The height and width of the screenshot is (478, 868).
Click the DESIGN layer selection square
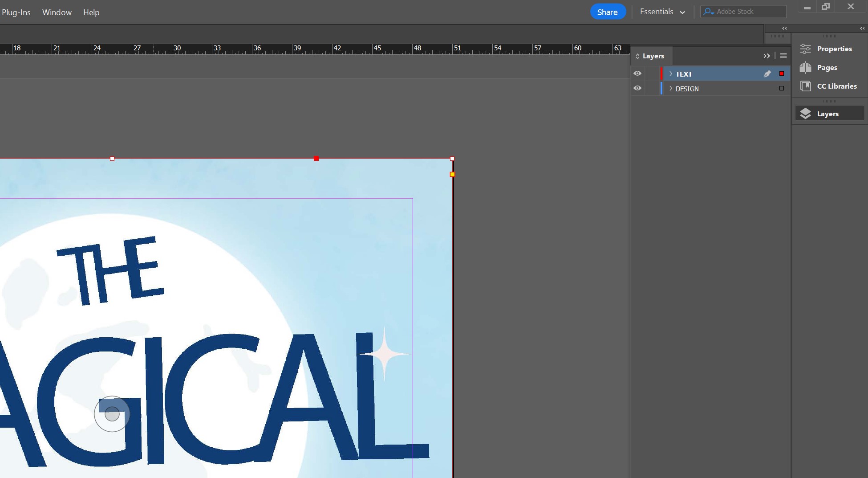pos(781,88)
